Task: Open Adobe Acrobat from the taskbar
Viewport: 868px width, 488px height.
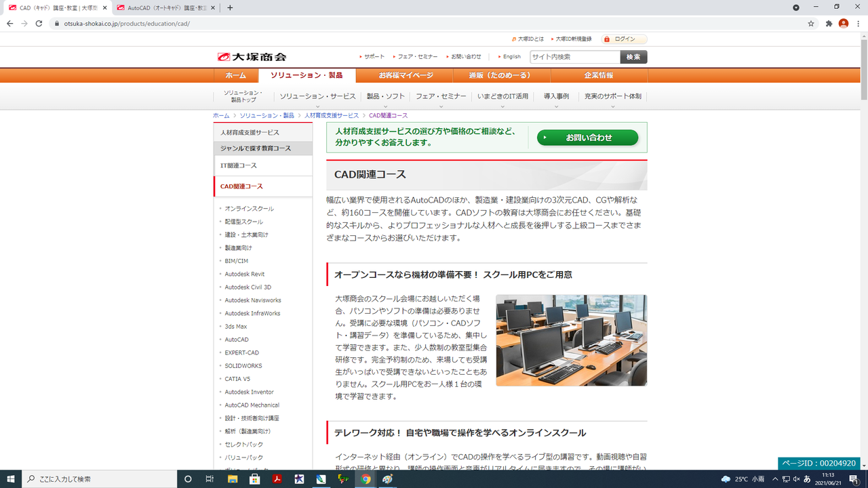Action: 277,479
